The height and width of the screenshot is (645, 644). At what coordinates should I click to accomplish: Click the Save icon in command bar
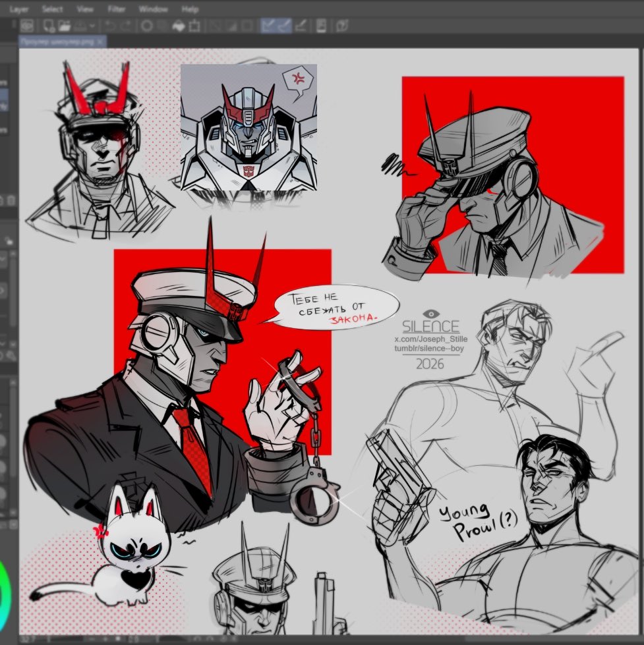click(80, 26)
